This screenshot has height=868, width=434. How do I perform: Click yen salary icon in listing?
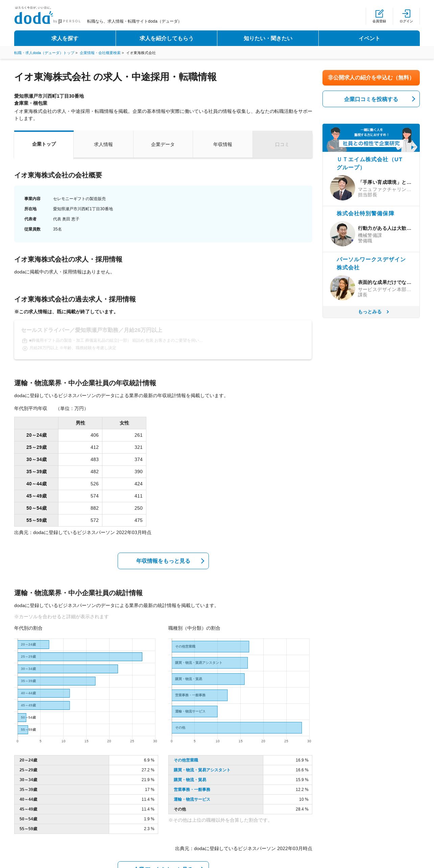click(x=25, y=348)
